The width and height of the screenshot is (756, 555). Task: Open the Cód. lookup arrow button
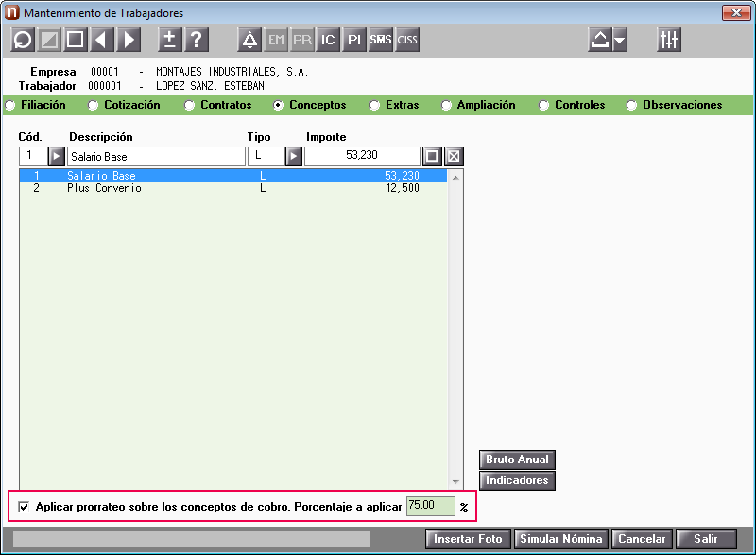click(57, 156)
